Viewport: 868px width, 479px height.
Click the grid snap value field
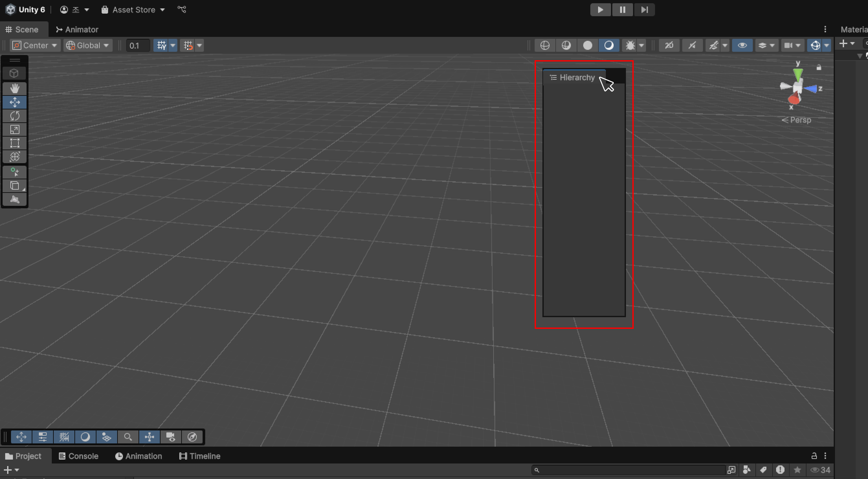[x=138, y=46]
